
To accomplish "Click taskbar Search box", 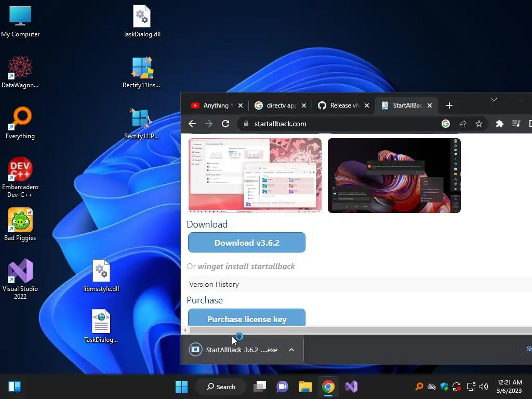I will (221, 387).
